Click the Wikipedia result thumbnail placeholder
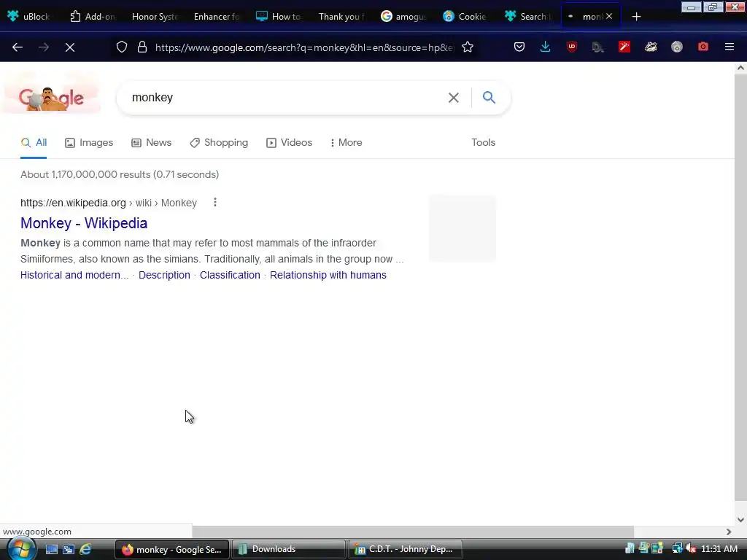Screen dimensions: 747x560 pos(462,228)
